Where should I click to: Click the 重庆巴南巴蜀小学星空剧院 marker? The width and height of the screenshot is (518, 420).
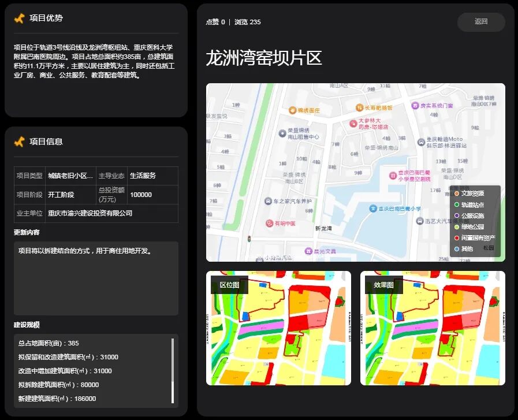coord(393,176)
